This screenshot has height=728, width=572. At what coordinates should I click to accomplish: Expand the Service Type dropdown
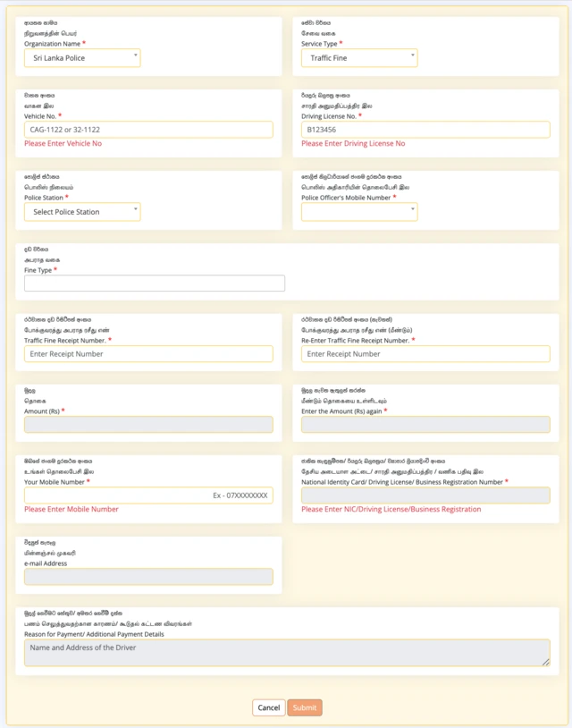pyautogui.click(x=359, y=58)
